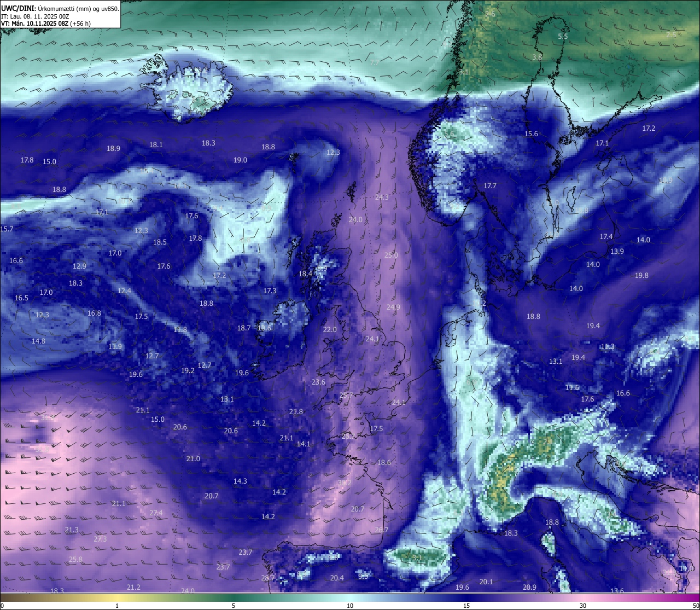Click the 21.8 value label
700x610 pixels.
[296, 411]
